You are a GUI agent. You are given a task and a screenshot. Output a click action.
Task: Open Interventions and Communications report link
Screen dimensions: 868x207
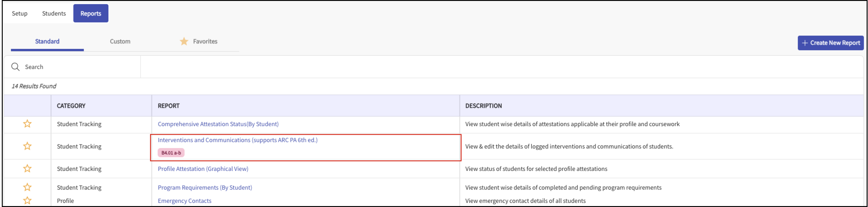click(238, 140)
